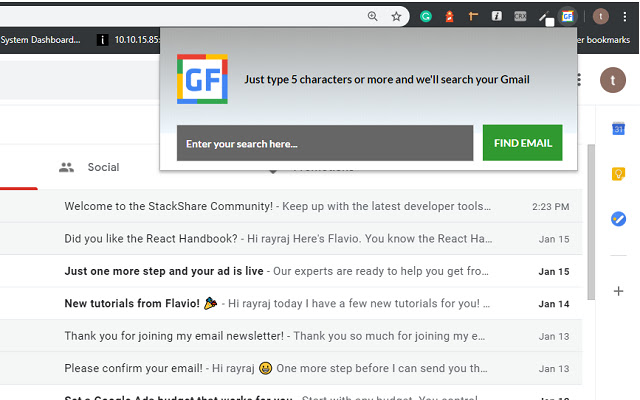Click the plus icon to get add-ons
This screenshot has width=640, height=400.
click(x=618, y=291)
